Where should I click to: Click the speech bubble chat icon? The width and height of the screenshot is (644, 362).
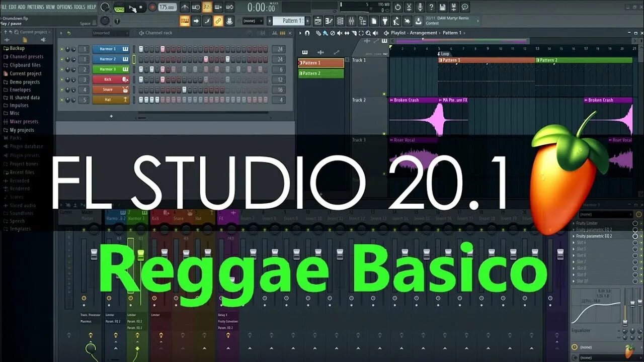coord(464,7)
